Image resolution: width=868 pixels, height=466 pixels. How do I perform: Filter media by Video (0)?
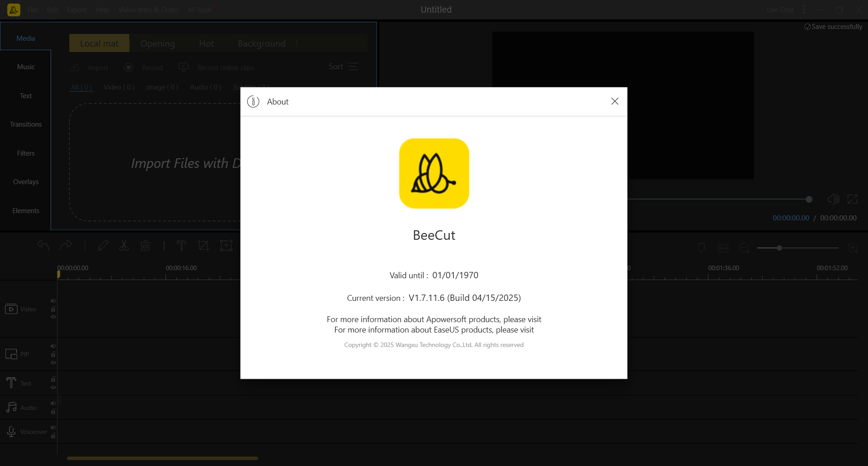119,87
